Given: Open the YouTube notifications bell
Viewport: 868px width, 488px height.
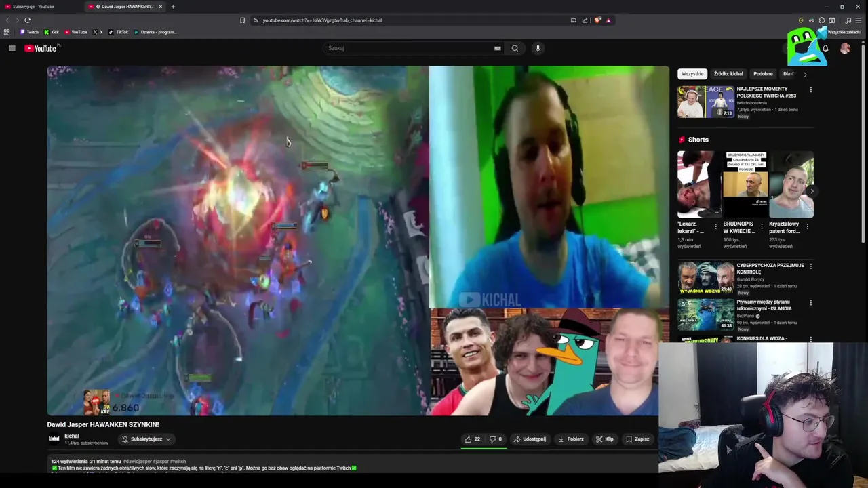Looking at the screenshot, I should click(x=825, y=48).
